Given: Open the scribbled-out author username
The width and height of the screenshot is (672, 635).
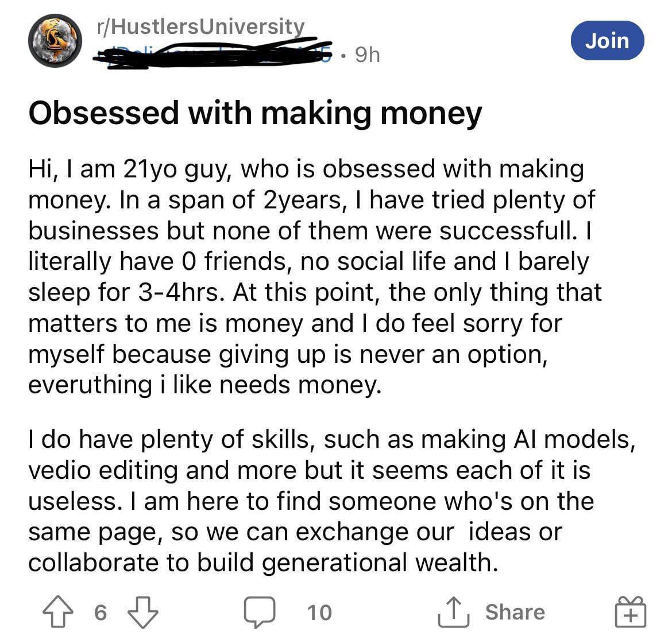Looking at the screenshot, I should click(x=213, y=56).
